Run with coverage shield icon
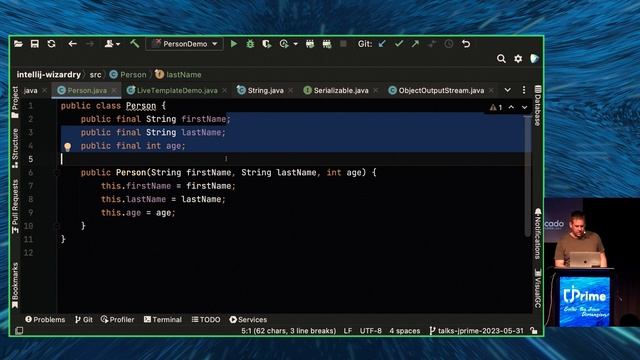Image resolution: width=640 pixels, height=360 pixels. tap(267, 44)
